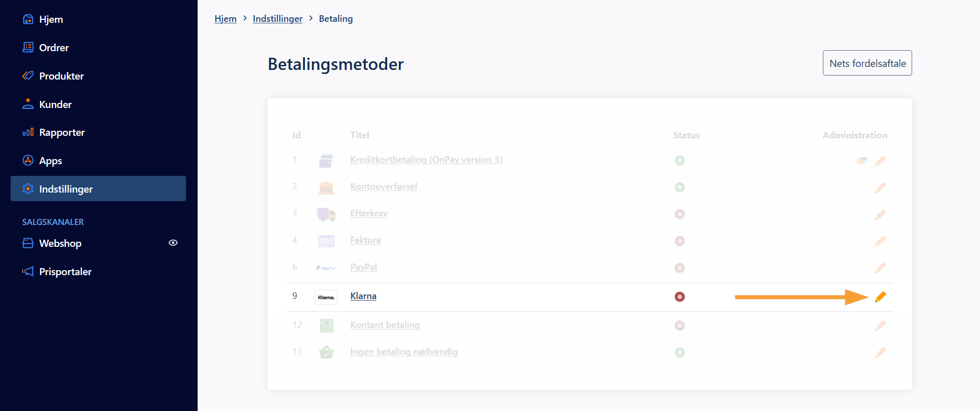980x411 pixels.
Task: Click the edit pencil for Kontant betaling
Action: [x=881, y=325]
